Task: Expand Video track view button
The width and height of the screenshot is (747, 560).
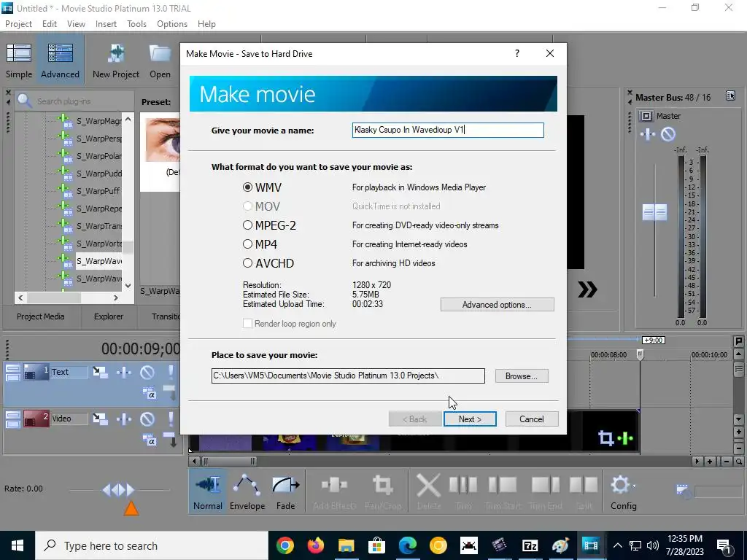Action: pos(13,419)
